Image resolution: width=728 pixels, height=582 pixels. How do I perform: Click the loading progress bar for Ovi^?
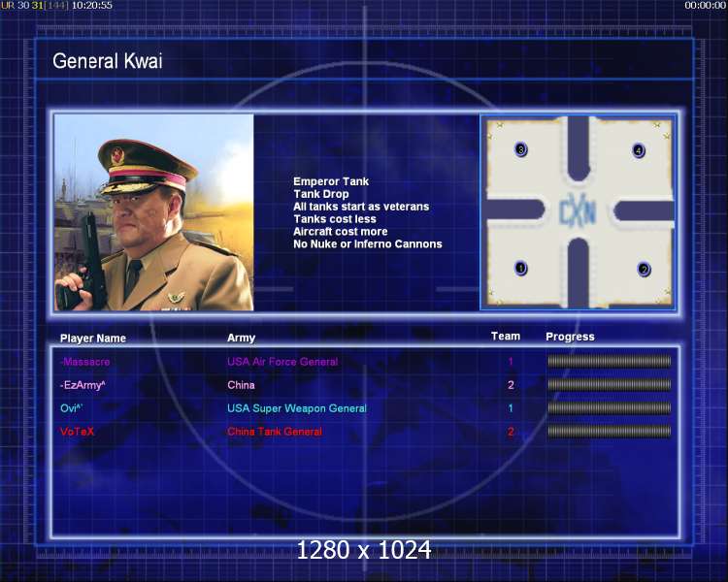tap(610, 408)
